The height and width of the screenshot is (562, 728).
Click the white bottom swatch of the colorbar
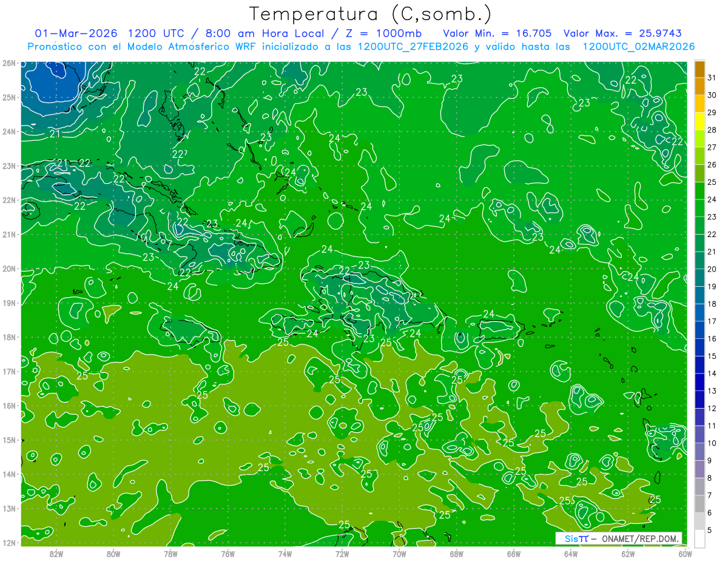pos(699,538)
